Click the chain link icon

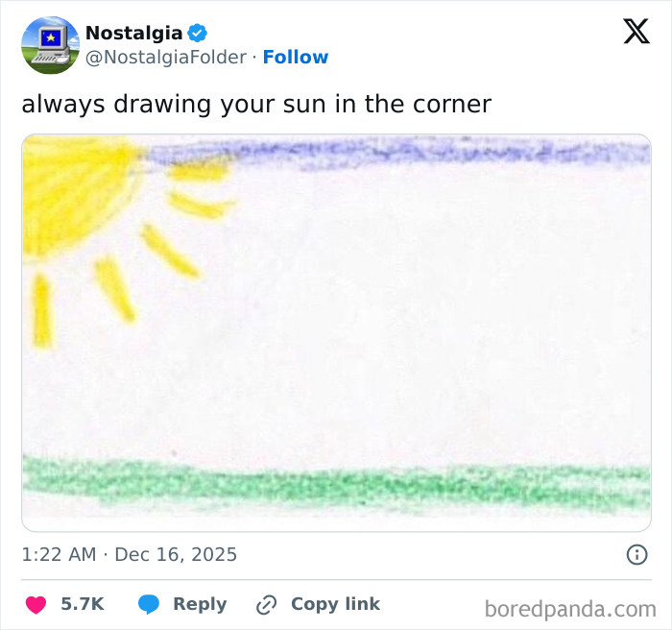(266, 605)
